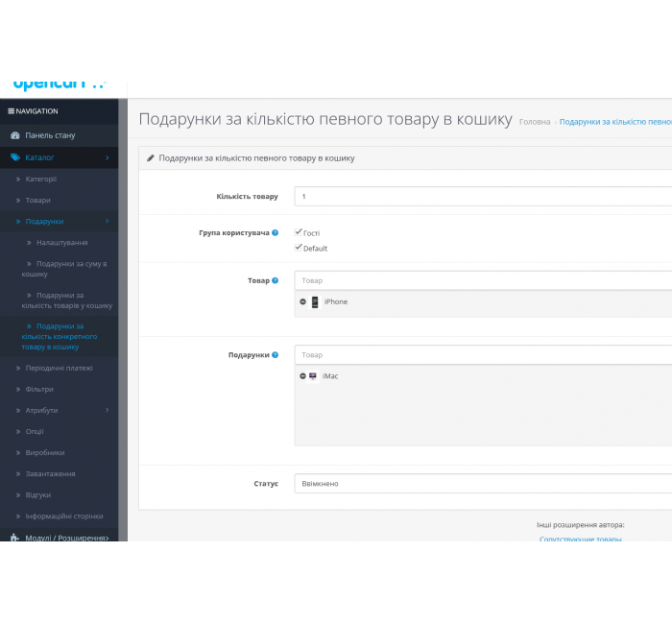The width and height of the screenshot is (672, 624).
Task: Toggle the Default customer group checkbox
Action: 299,248
